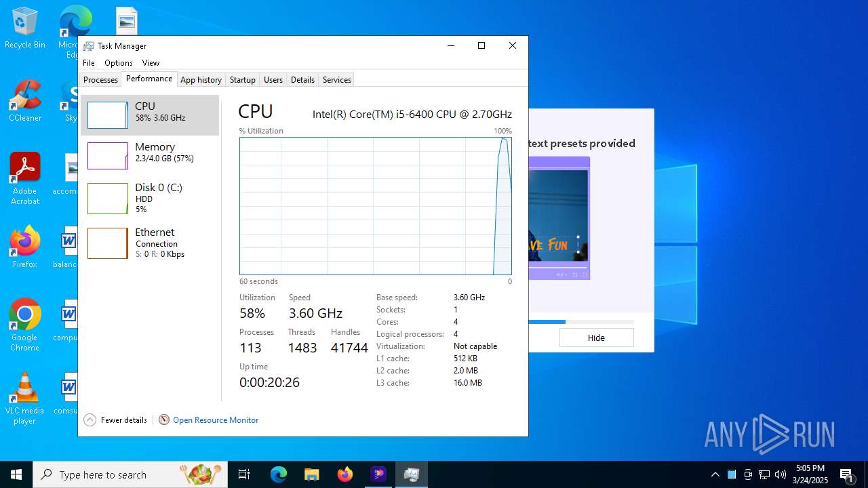This screenshot has width=868, height=488.
Task: Switch to the Details tab
Action: click(x=302, y=80)
